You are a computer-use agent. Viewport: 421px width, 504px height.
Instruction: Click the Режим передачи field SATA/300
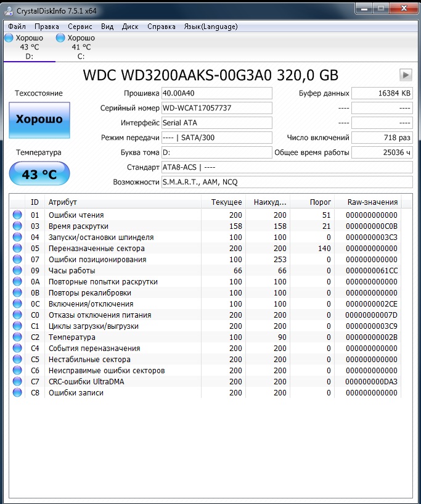point(217,138)
